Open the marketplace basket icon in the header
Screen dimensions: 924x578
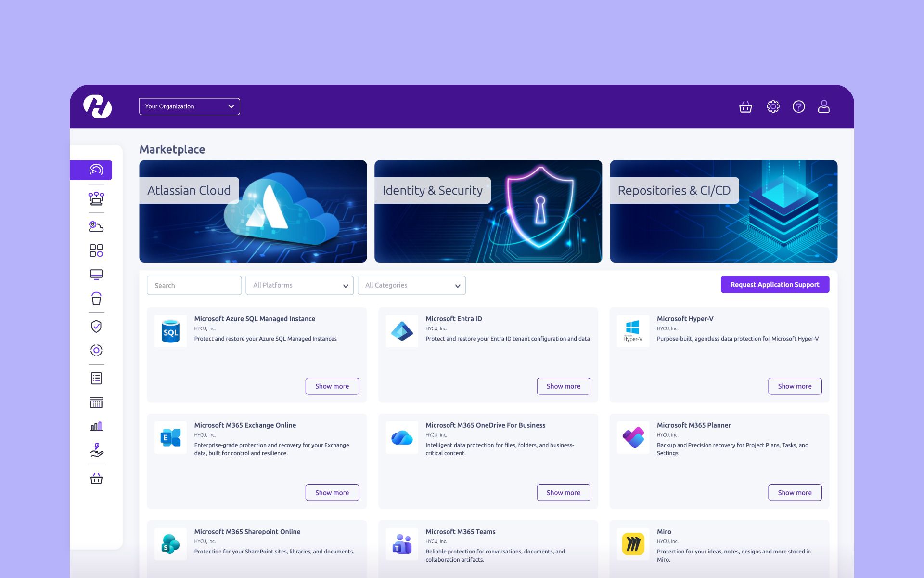(745, 106)
